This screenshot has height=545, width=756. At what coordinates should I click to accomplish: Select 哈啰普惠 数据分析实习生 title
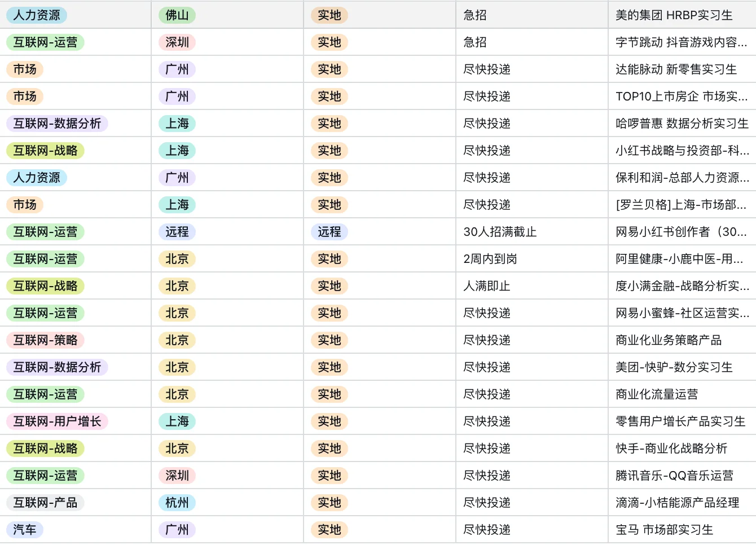point(682,124)
